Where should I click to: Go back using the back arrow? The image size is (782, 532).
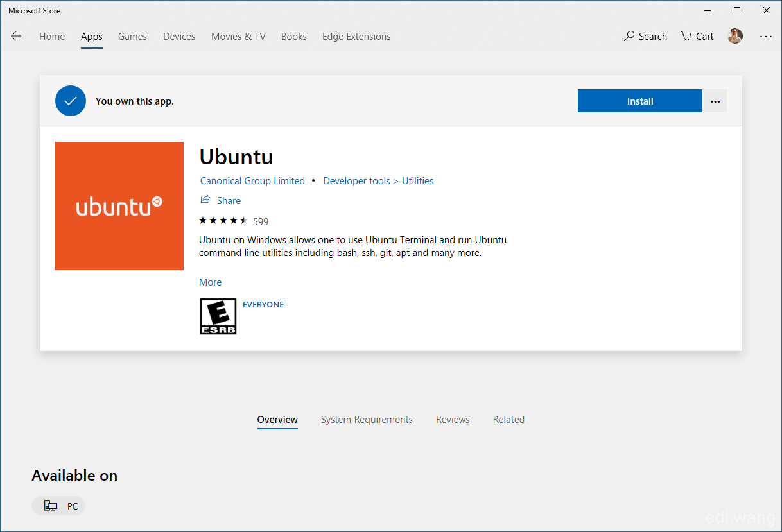click(16, 37)
